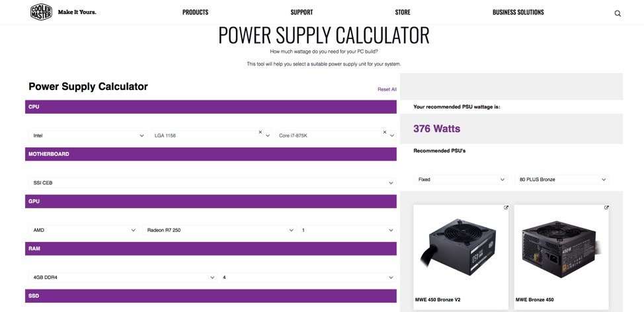Go to the Store menu item
The width and height of the screenshot is (644, 312).
pyautogui.click(x=403, y=13)
